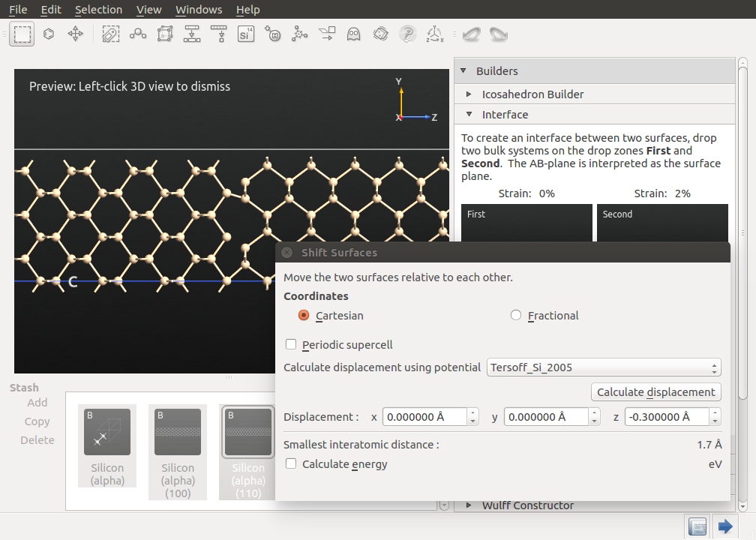Select the rectangle selection tool
This screenshot has height=540, width=756.
[22, 34]
